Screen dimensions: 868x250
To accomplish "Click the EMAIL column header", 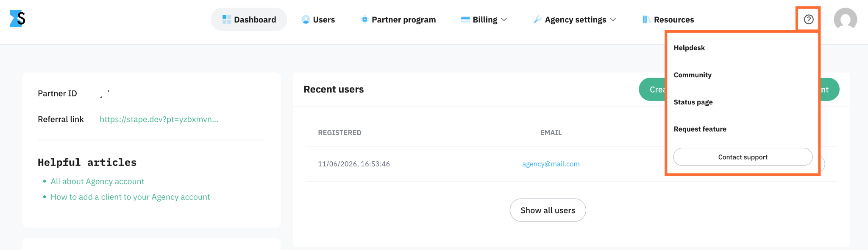I will point(551,133).
